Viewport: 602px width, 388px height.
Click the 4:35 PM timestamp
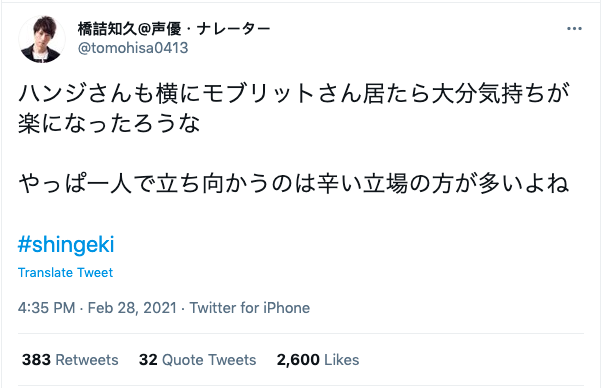click(46, 308)
